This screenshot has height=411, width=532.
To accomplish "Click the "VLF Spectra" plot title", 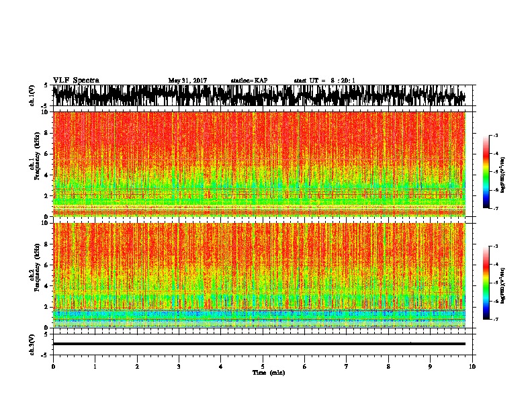I will pos(76,80).
